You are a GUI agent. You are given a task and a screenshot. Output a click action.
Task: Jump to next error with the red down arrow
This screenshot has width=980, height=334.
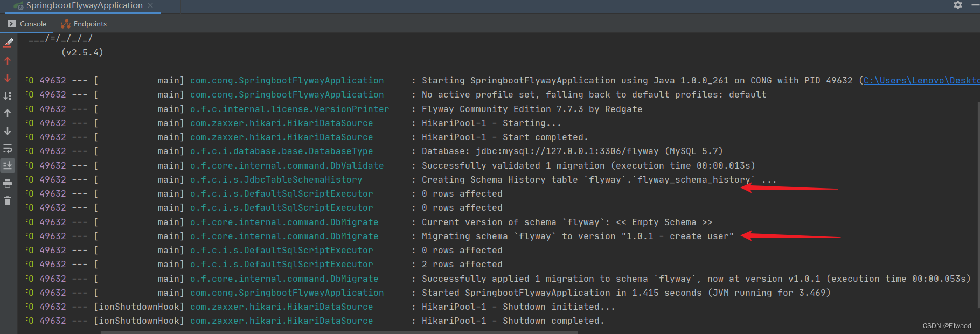coord(8,78)
